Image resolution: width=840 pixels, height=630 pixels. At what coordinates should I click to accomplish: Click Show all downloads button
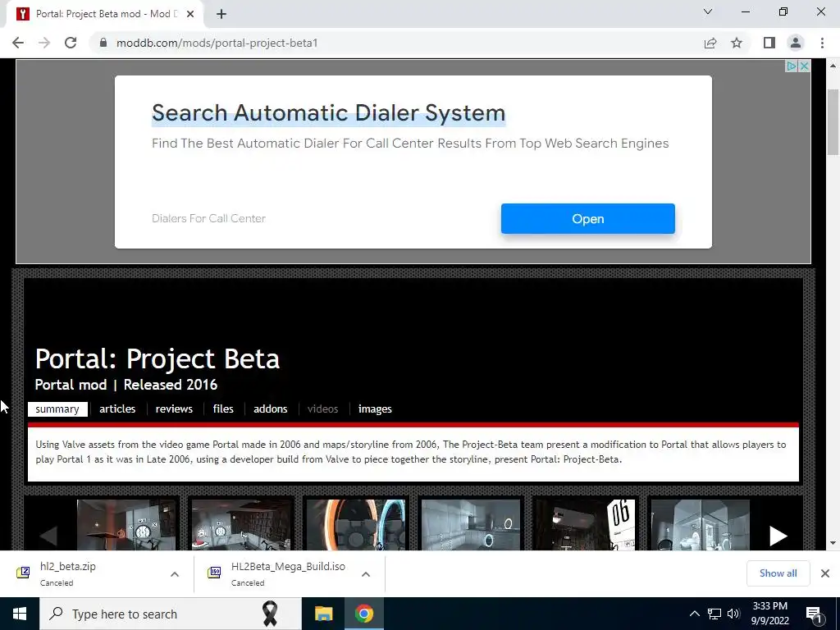coord(778,573)
